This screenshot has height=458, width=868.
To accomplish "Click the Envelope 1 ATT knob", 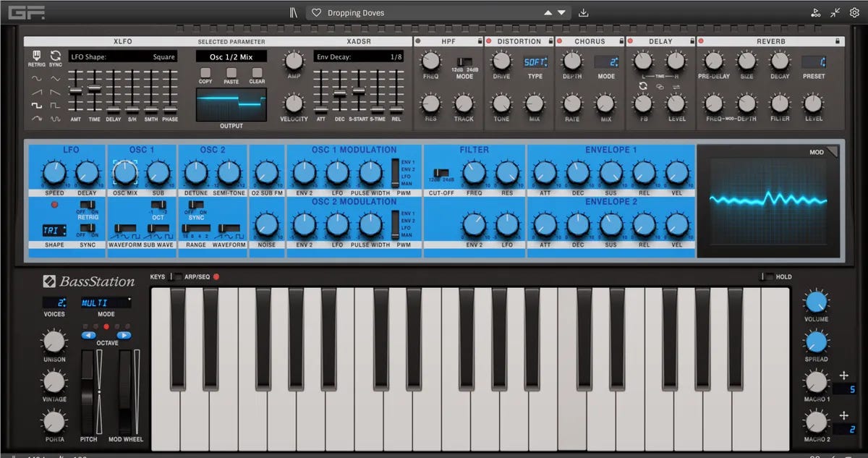I will pos(544,173).
